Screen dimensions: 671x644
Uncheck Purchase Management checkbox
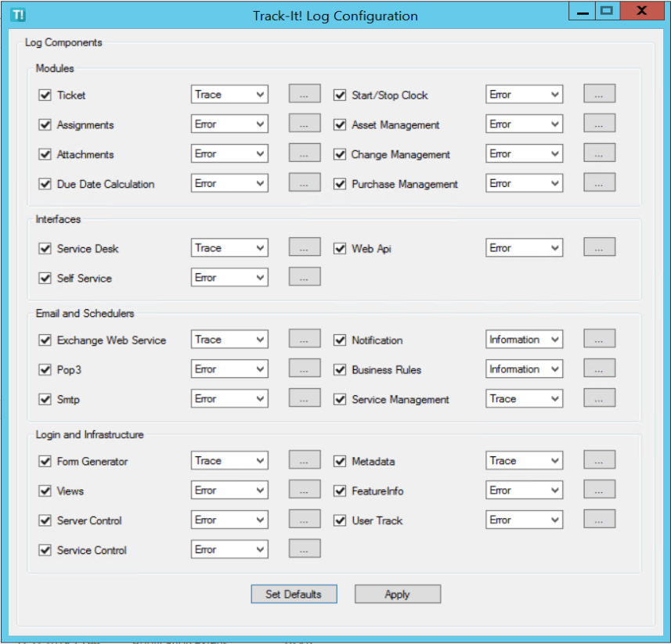pos(340,184)
